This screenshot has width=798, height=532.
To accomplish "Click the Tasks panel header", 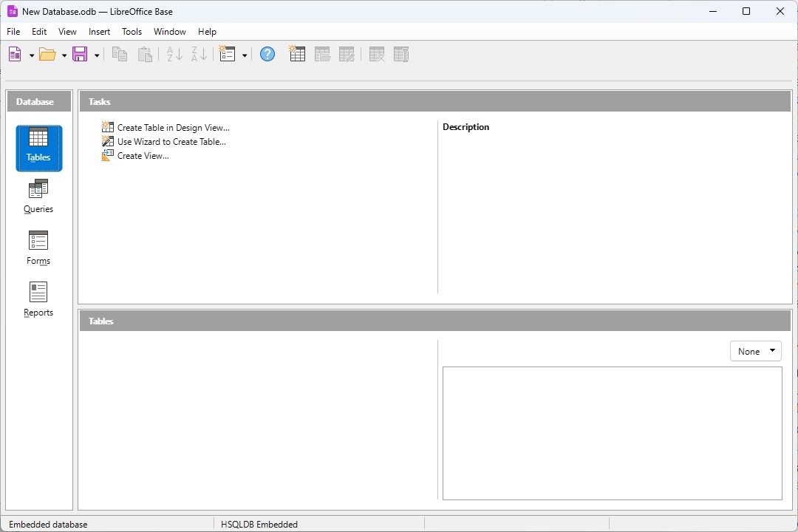I will (x=435, y=102).
